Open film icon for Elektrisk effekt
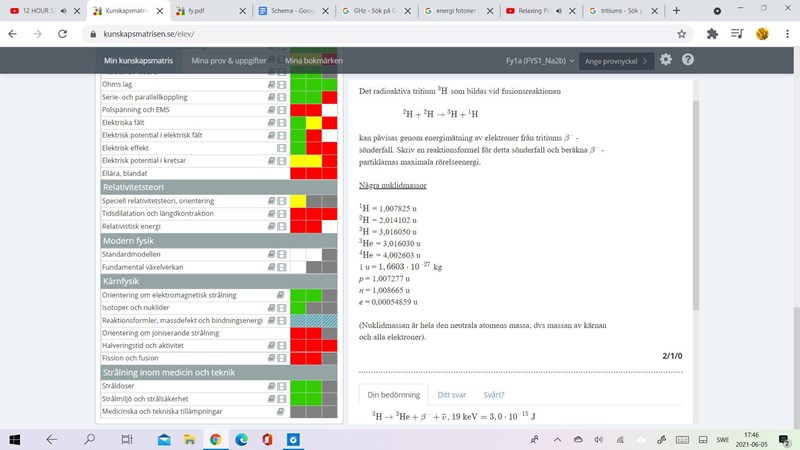This screenshot has height=450, width=800. coord(281,148)
